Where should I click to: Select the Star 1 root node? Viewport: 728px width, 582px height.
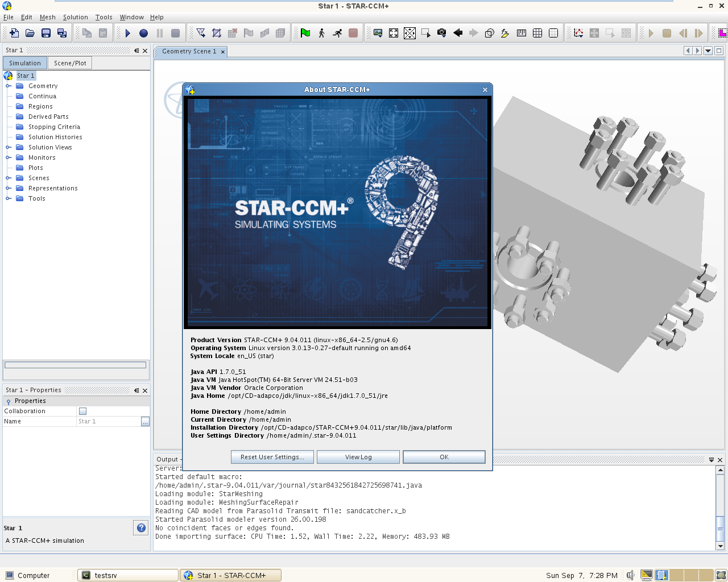26,76
